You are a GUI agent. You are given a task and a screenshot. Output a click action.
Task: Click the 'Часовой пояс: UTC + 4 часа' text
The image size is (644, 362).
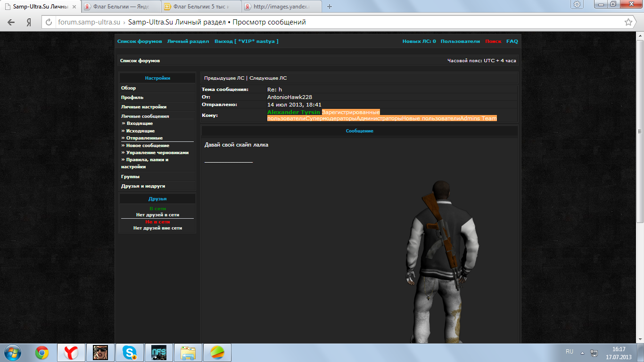[x=482, y=61]
